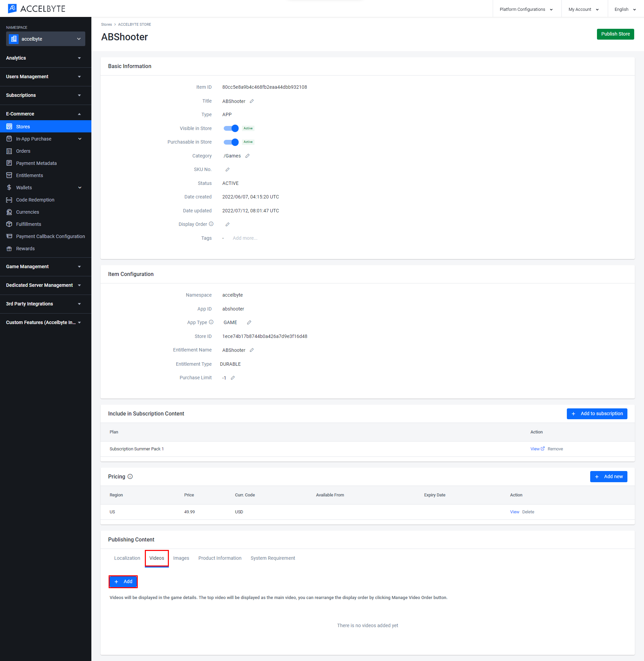Viewport: 644px width, 661px height.
Task: Show App Type info tooltip icon
Action: click(x=211, y=322)
